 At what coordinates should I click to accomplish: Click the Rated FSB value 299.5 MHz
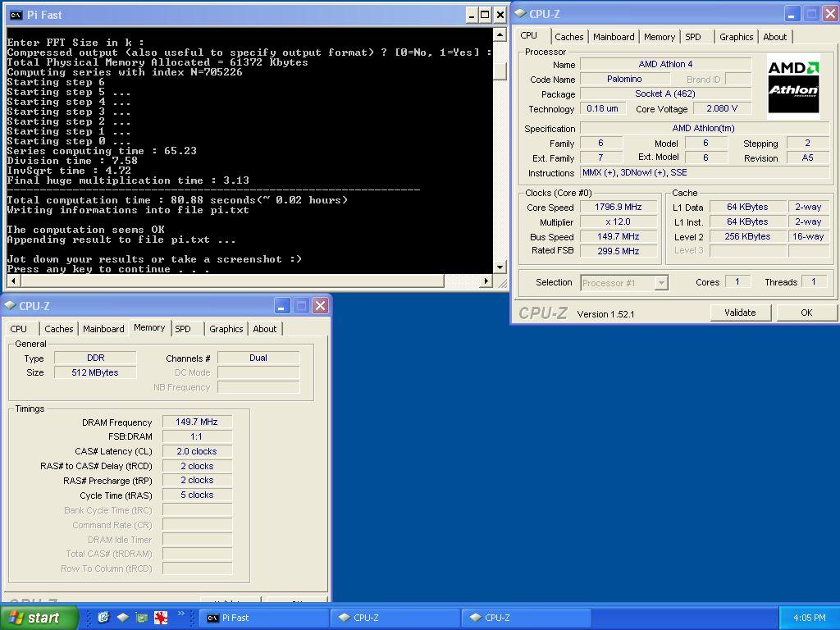[x=619, y=251]
